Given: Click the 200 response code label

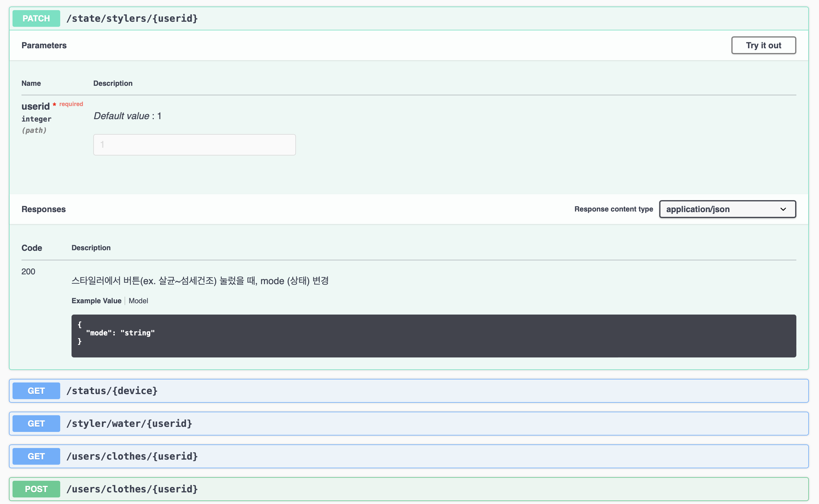Looking at the screenshot, I should tap(28, 271).
